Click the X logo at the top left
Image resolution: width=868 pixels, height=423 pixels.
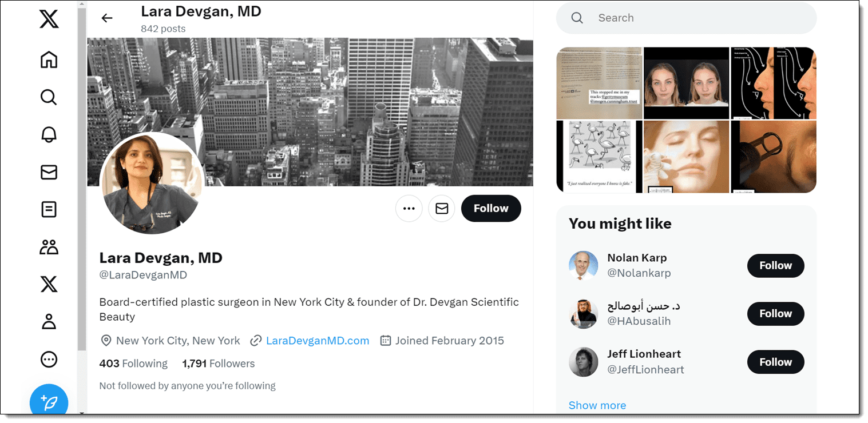pos(49,19)
